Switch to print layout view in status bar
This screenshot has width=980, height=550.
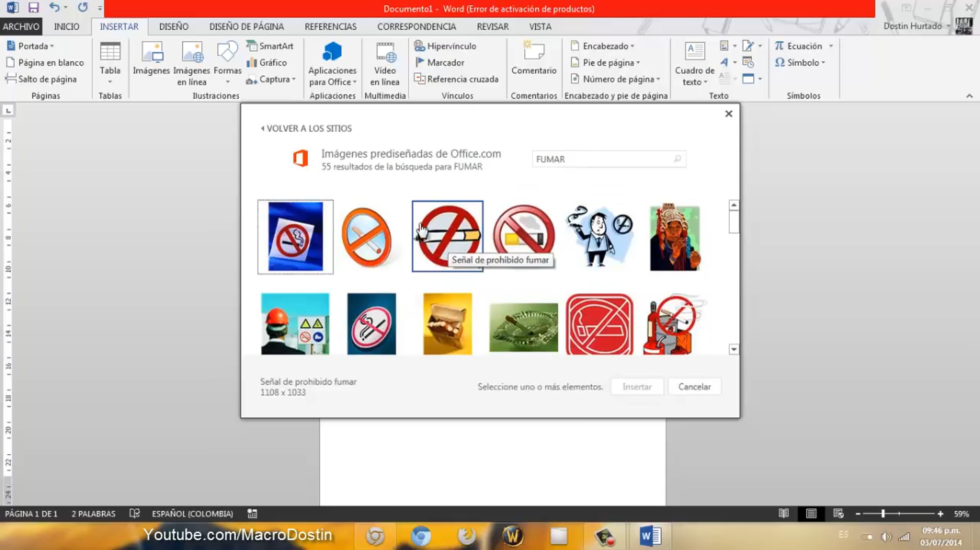(x=811, y=514)
